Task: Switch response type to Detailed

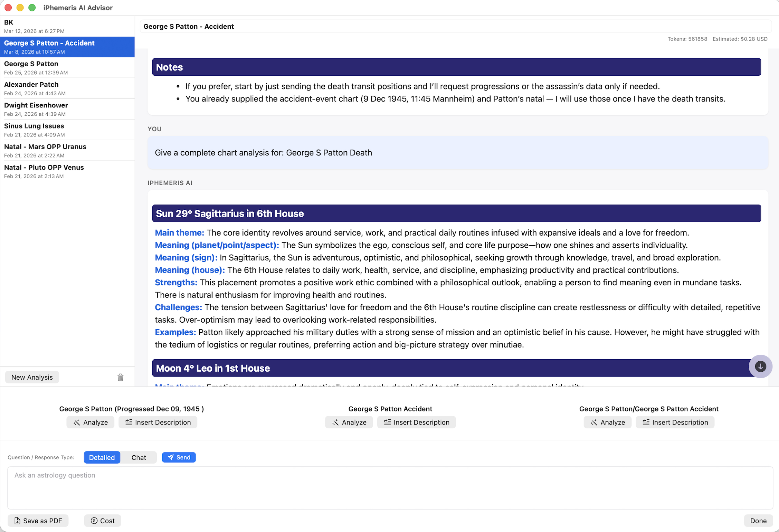Action: click(x=102, y=457)
